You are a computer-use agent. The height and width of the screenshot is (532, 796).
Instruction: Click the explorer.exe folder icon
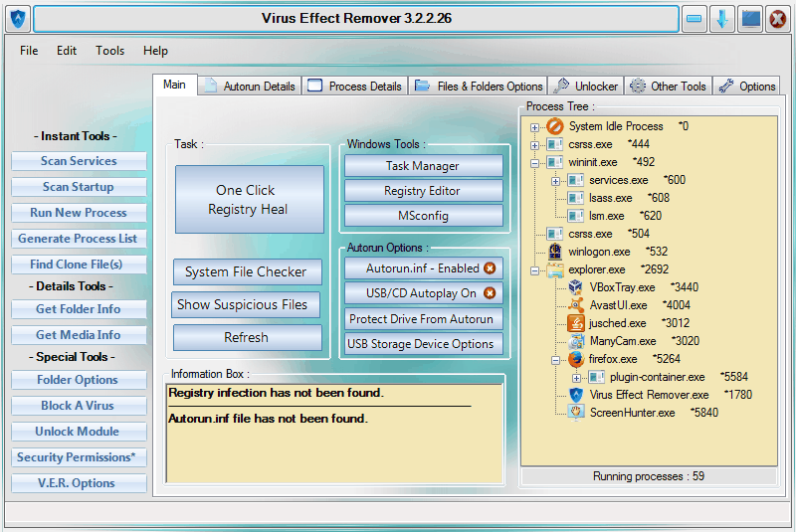555,269
